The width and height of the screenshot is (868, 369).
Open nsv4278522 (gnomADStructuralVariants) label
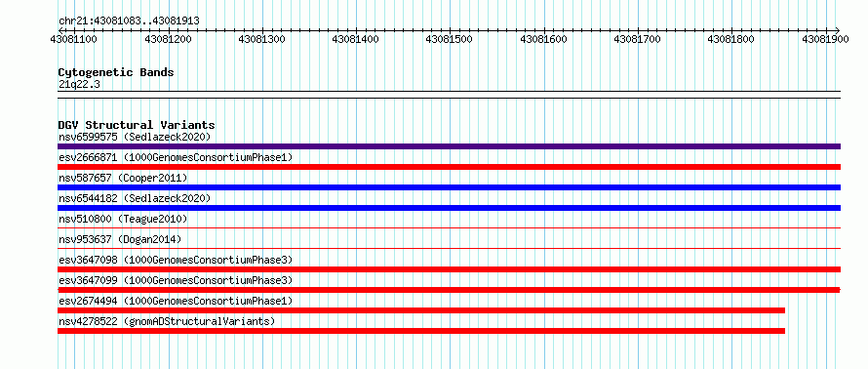[167, 321]
